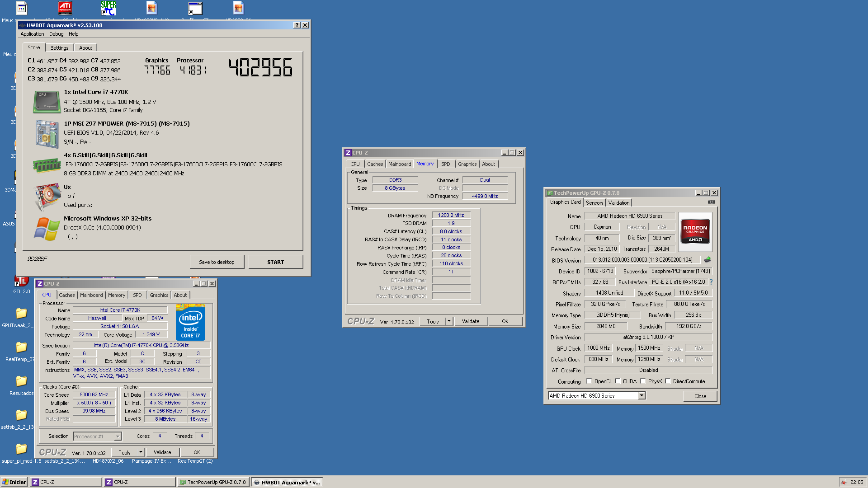Select the TechPowerUp GPU-Z taskbar button
868x488 pixels.
point(213,482)
